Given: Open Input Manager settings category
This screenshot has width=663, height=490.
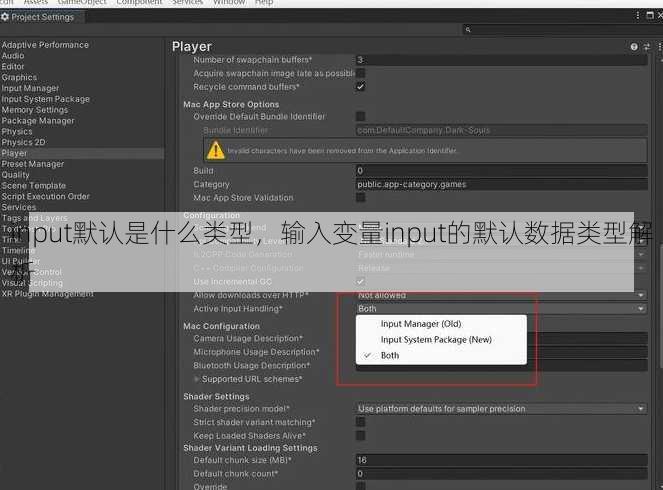Looking at the screenshot, I should click(x=30, y=88).
